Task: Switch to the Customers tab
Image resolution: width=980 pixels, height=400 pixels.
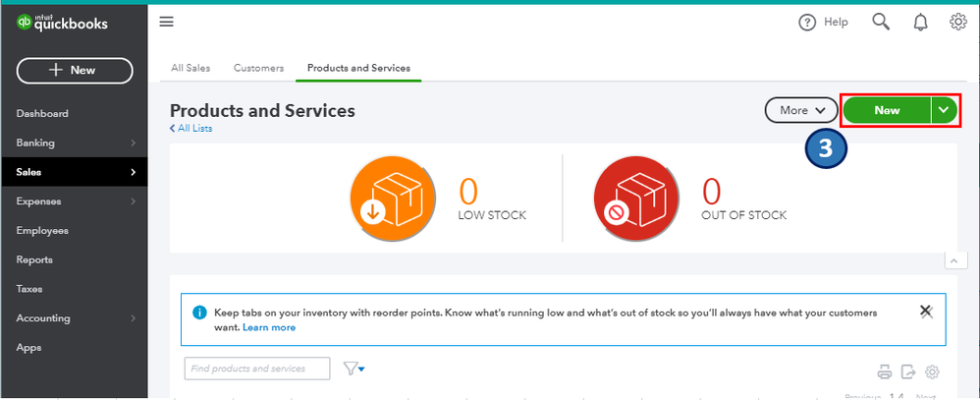Action: (258, 68)
